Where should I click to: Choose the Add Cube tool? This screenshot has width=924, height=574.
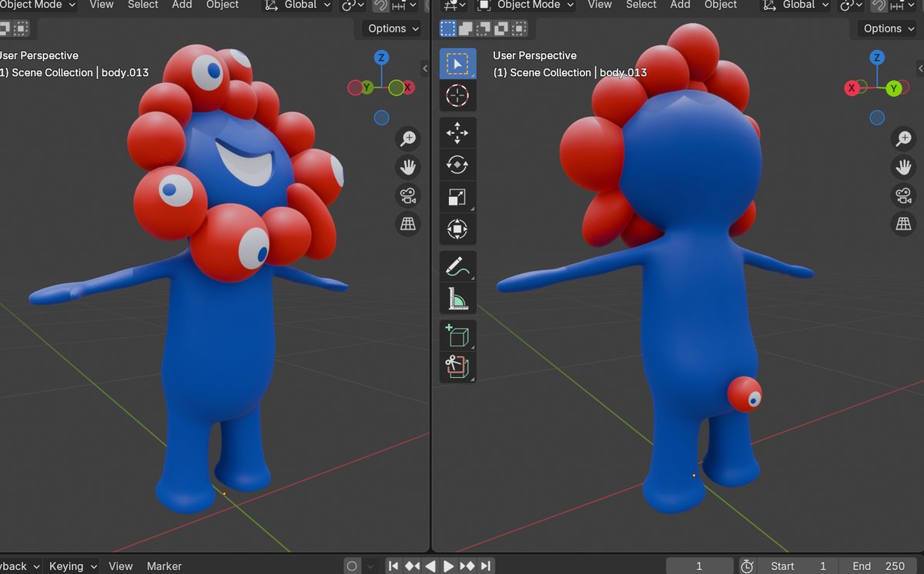(x=457, y=335)
